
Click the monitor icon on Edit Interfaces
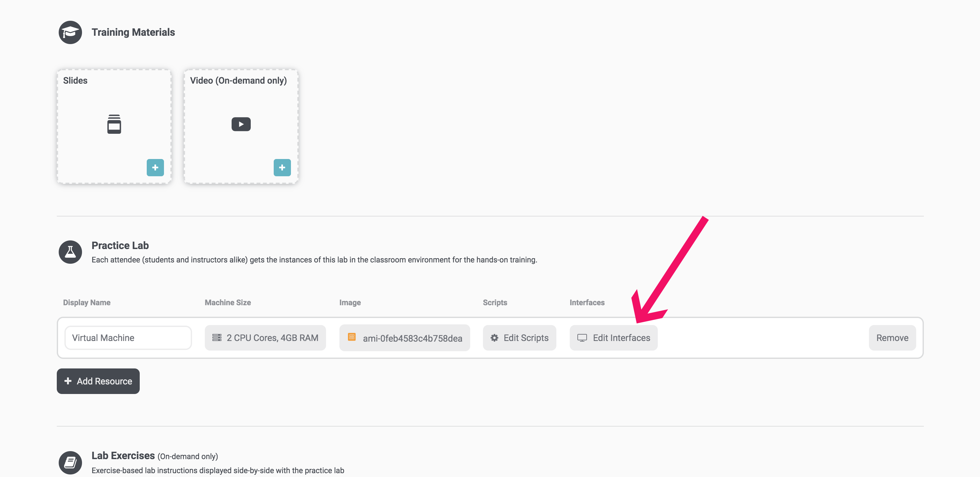[582, 338]
